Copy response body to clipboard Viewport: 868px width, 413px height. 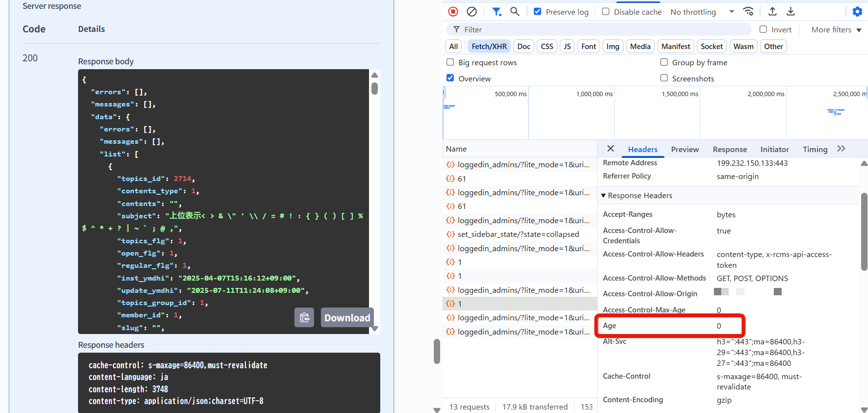coord(304,317)
